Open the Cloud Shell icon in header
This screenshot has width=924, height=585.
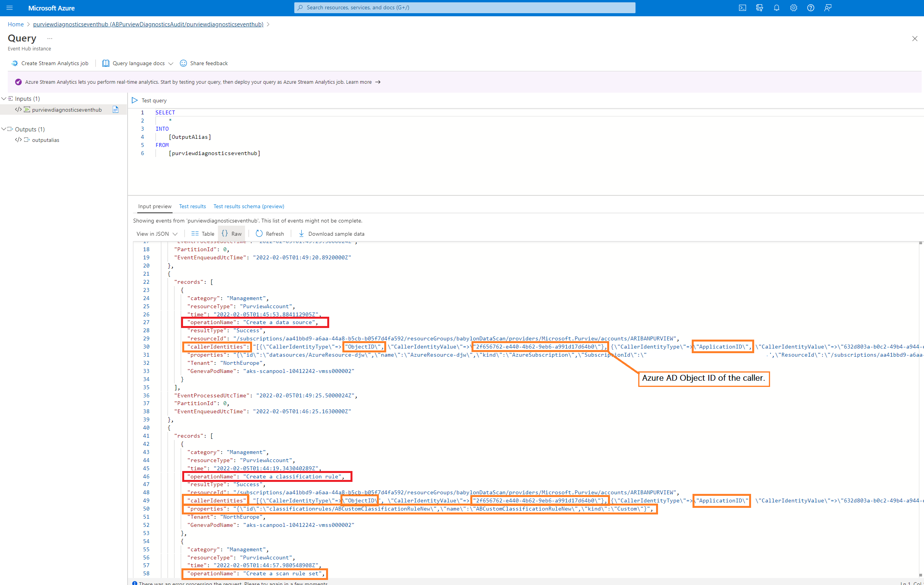pyautogui.click(x=742, y=8)
